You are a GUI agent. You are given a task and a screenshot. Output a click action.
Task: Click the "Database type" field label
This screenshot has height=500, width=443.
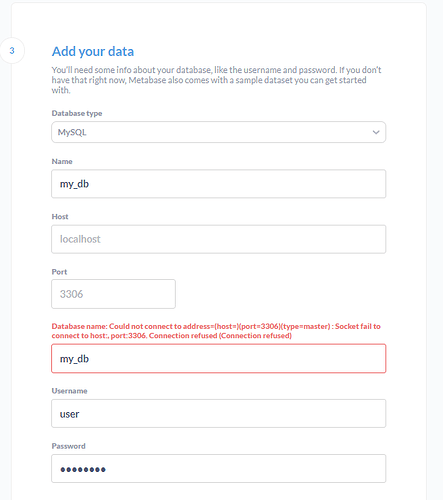coord(77,113)
